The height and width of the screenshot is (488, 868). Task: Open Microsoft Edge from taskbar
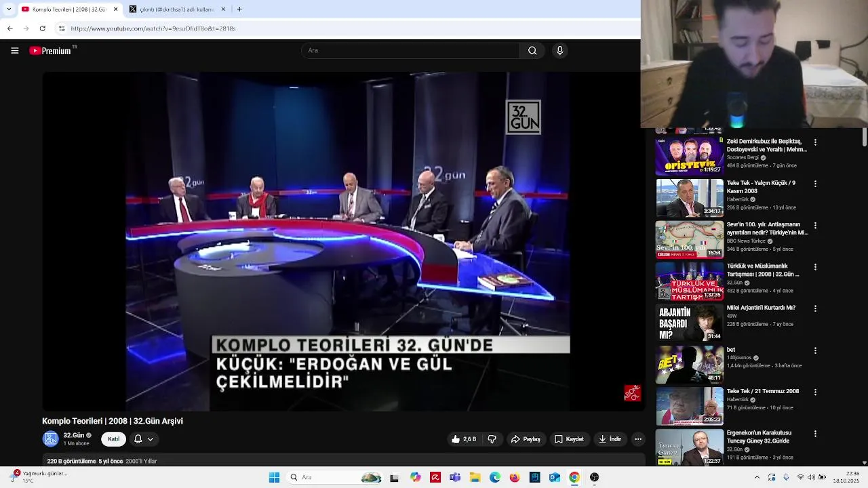[495, 477]
